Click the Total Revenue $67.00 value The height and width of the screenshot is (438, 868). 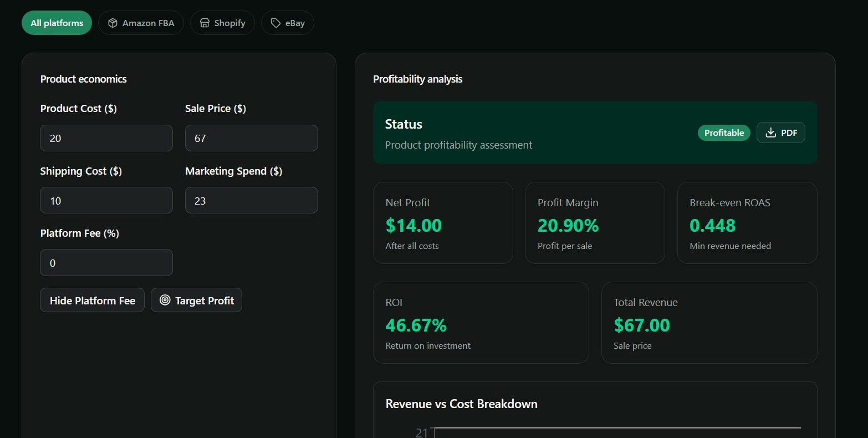(642, 325)
